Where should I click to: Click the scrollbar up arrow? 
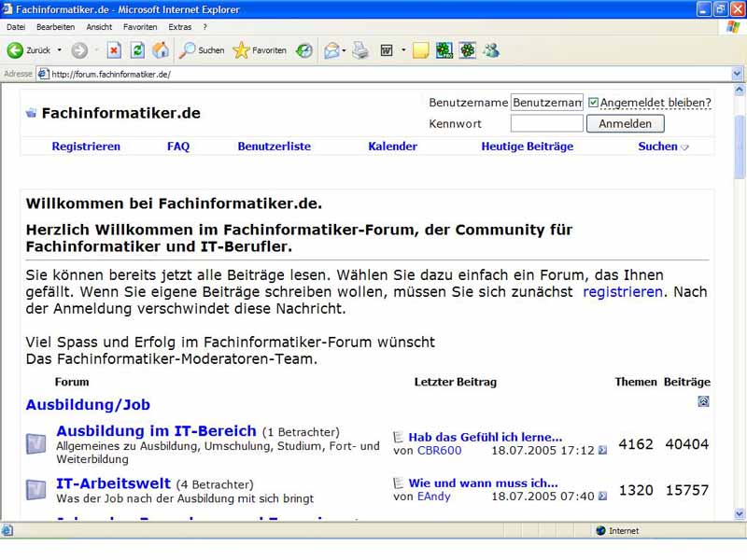tap(739, 89)
